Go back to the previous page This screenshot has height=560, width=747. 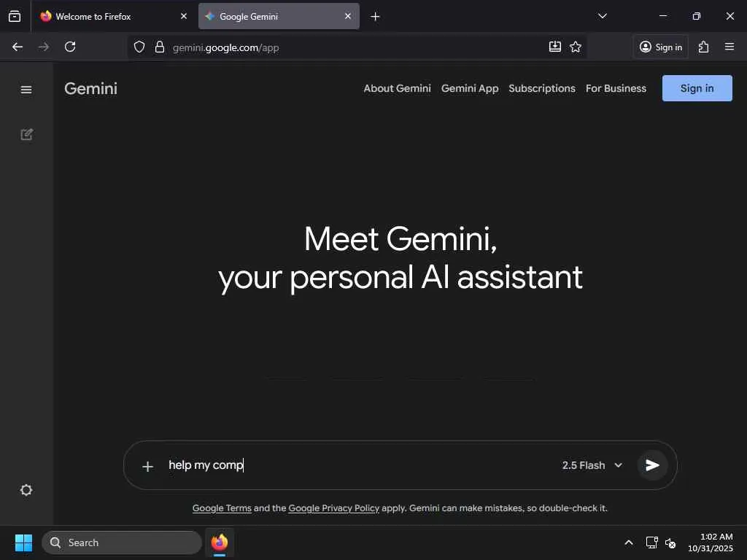[18, 47]
